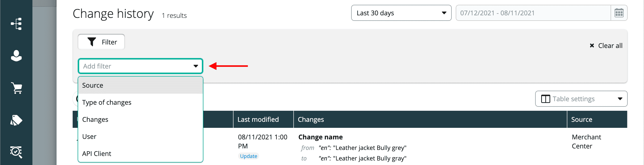Open the Add filter dropdown
The image size is (644, 165).
point(141,66)
